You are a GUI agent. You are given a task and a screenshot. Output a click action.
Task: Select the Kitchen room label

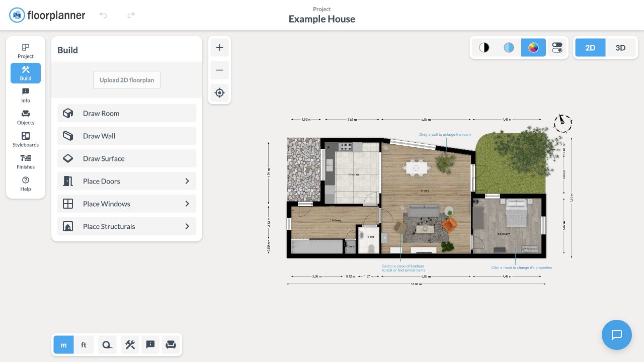pos(354,174)
